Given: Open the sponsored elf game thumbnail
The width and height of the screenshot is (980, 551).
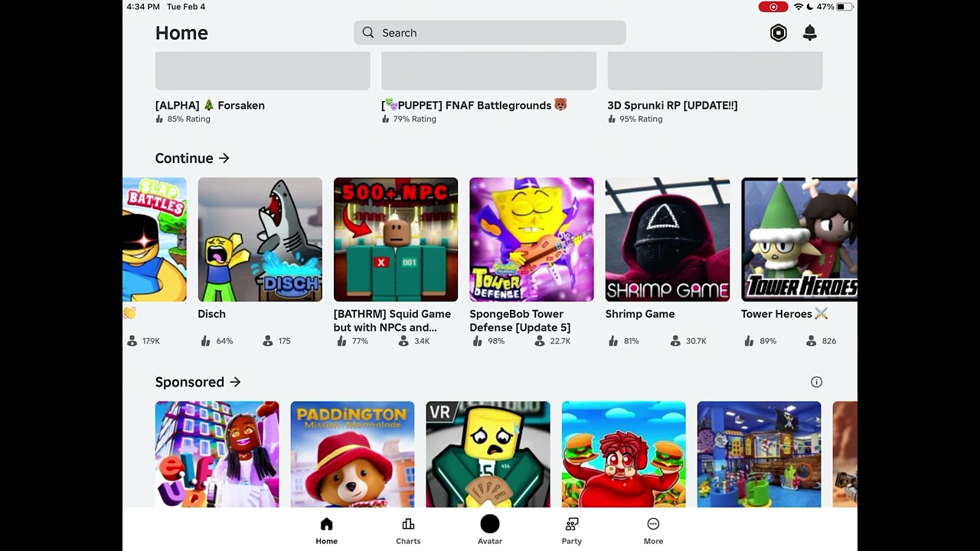Looking at the screenshot, I should (x=217, y=454).
